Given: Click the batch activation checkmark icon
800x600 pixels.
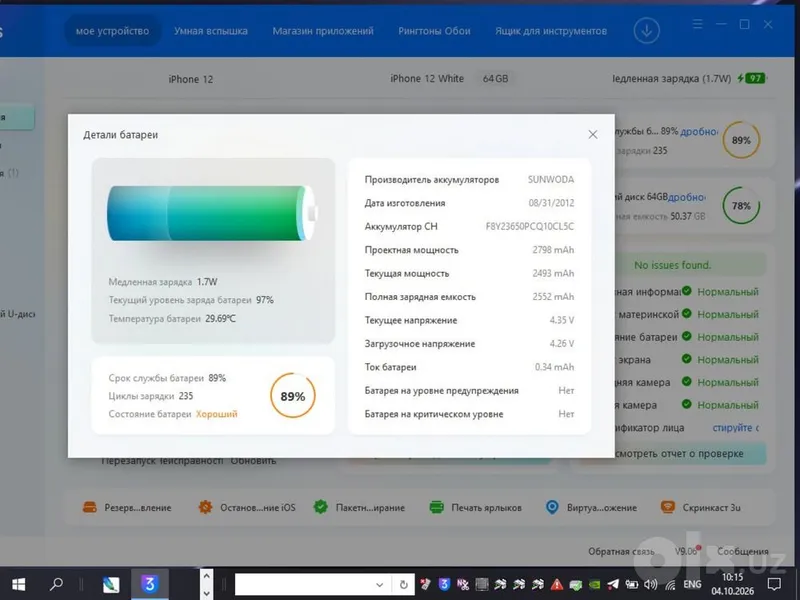Looking at the screenshot, I should pyautogui.click(x=320, y=507).
